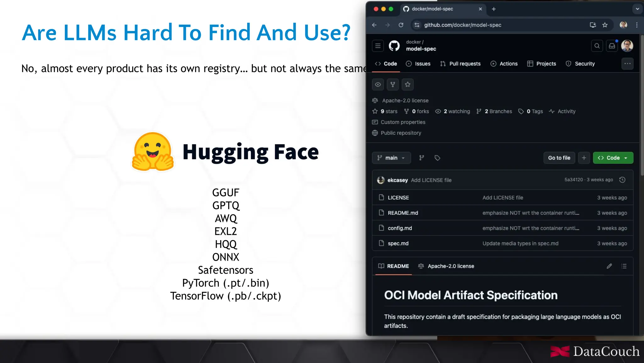The height and width of the screenshot is (363, 644).
Task: Switch to the Code tab
Action: coord(386,64)
